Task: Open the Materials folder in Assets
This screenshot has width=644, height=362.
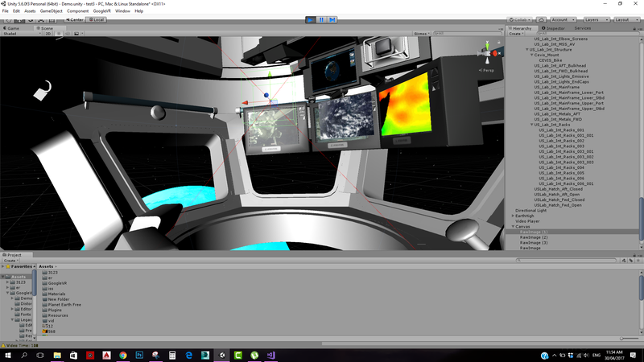Action: (56, 294)
